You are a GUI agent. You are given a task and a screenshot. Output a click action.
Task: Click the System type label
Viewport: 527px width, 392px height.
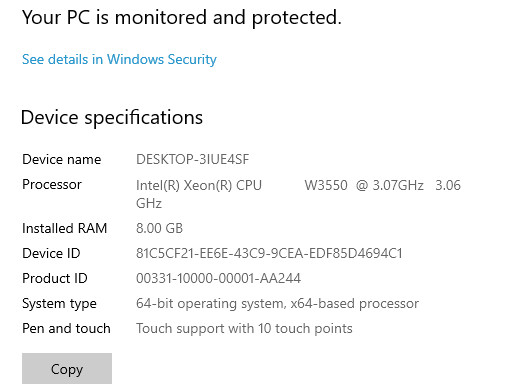[59, 304]
